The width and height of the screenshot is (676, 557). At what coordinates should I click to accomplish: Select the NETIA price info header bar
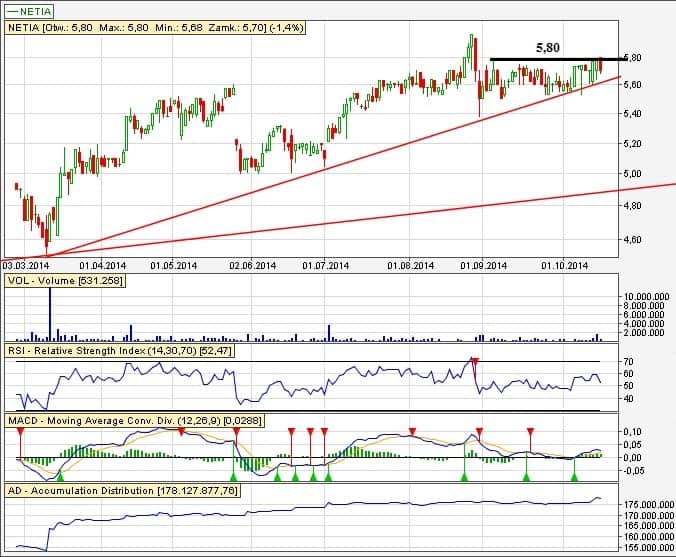pos(154,28)
